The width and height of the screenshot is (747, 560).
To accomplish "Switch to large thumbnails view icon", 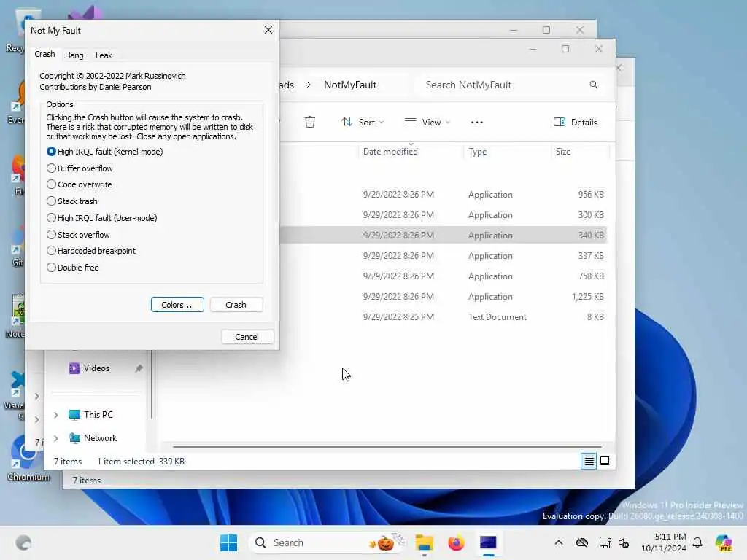I will (x=605, y=461).
